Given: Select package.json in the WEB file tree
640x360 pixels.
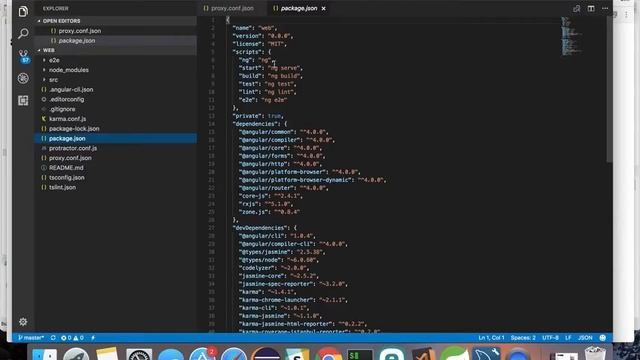Looking at the screenshot, I should click(x=116, y=138).
